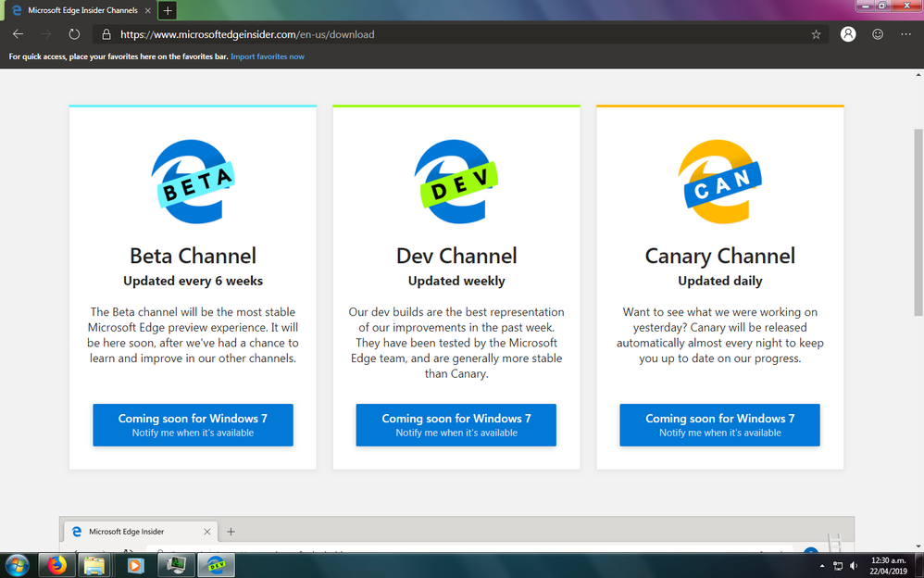This screenshot has width=924, height=578.
Task: Click the address bar URL field
Action: pyautogui.click(x=459, y=35)
